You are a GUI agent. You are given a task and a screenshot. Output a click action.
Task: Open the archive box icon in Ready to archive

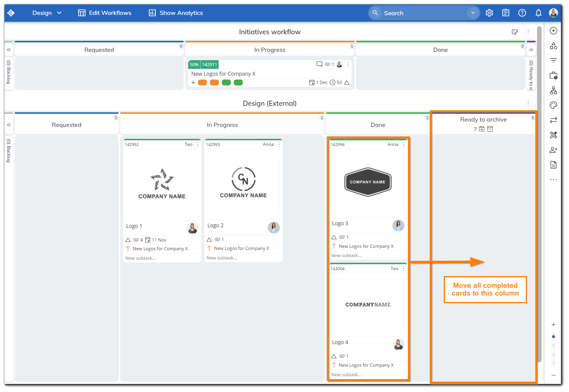pyautogui.click(x=491, y=129)
